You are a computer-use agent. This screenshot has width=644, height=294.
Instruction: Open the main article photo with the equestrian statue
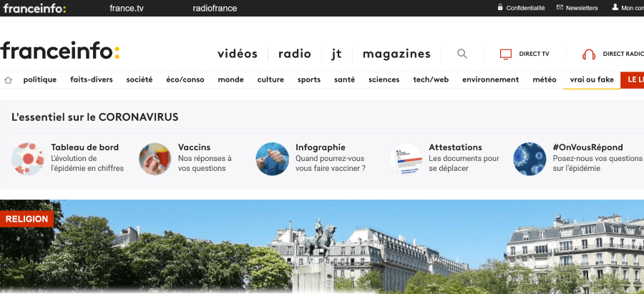tap(322, 247)
